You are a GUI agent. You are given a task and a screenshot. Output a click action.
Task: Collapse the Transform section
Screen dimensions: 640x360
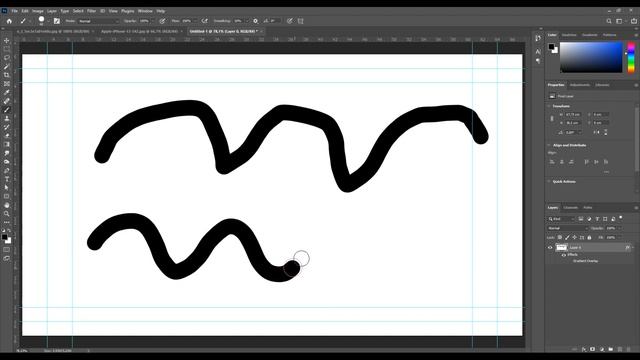pos(549,106)
